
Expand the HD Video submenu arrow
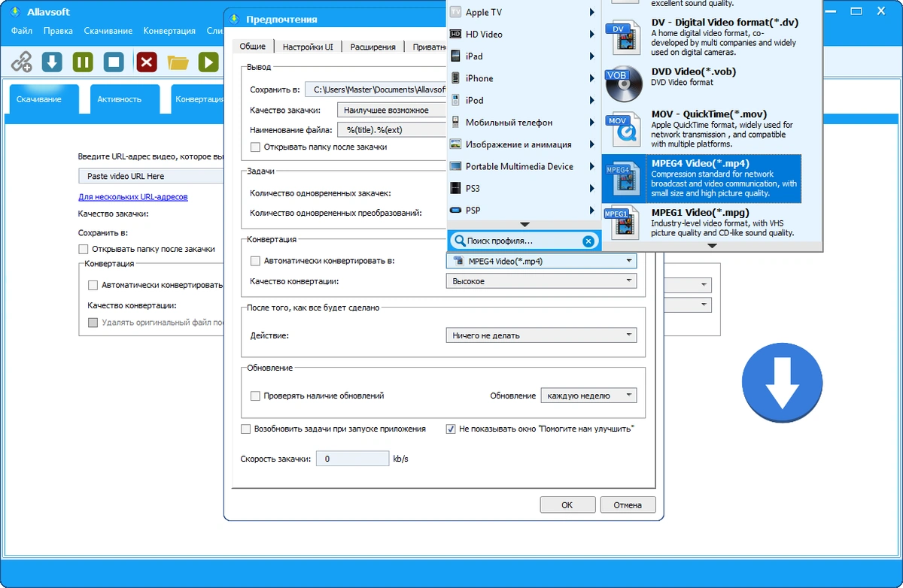[592, 34]
